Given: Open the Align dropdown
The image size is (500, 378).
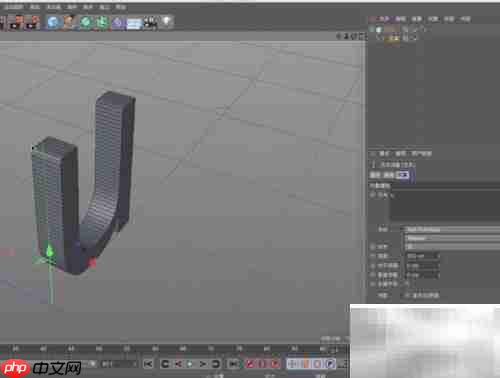Looking at the screenshot, I should (452, 247).
